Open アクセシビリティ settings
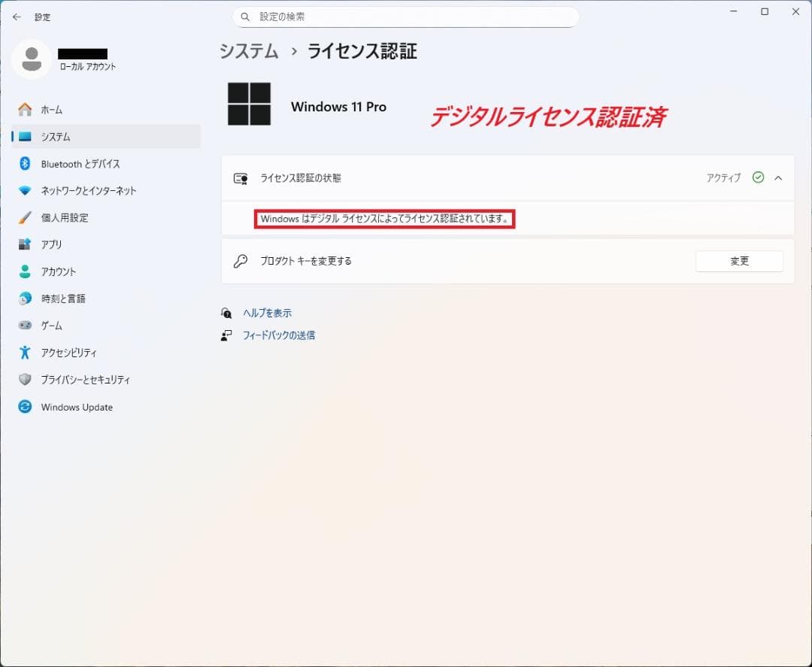Image resolution: width=812 pixels, height=667 pixels. point(106,353)
